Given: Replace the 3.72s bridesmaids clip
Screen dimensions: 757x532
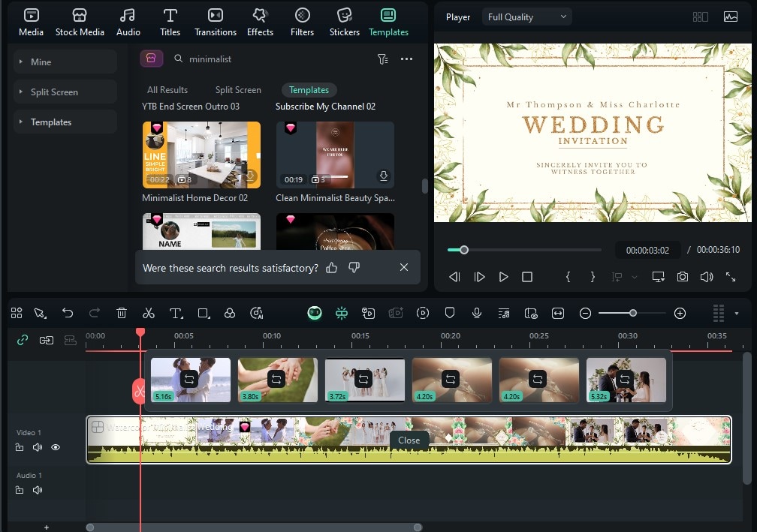Looking at the screenshot, I should 363,380.
